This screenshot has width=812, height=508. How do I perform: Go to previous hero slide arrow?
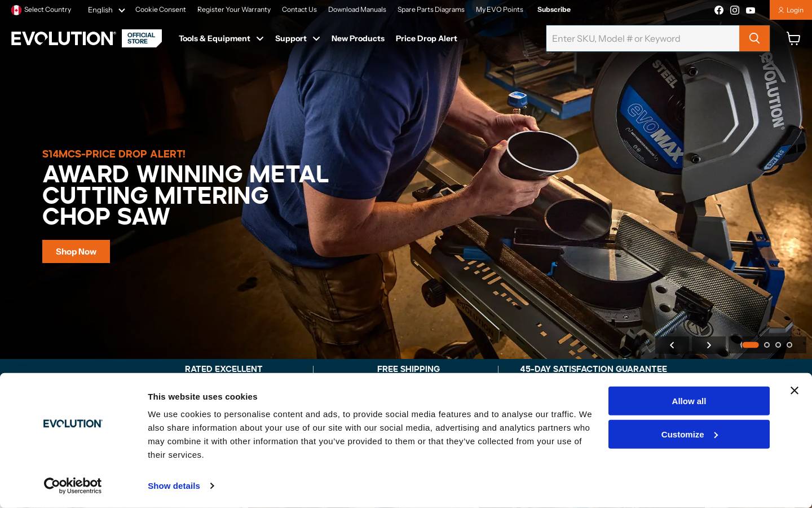click(672, 345)
